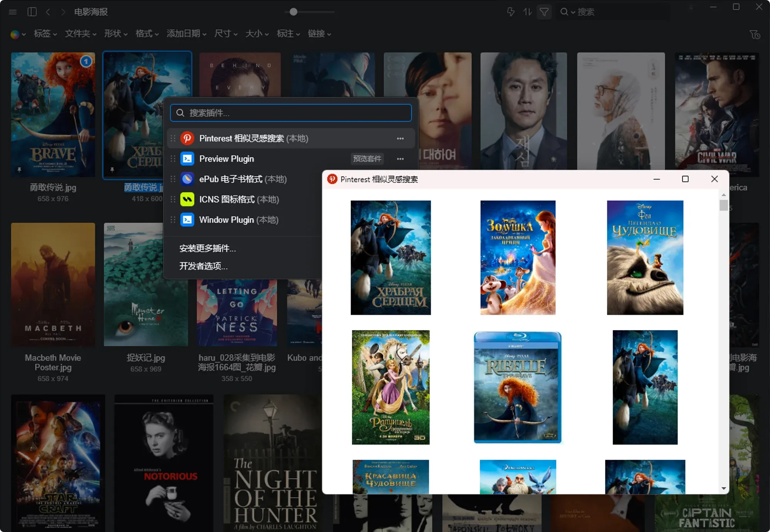This screenshot has width=770, height=532.
Task: Open the sort order arrows icon
Action: tap(527, 12)
